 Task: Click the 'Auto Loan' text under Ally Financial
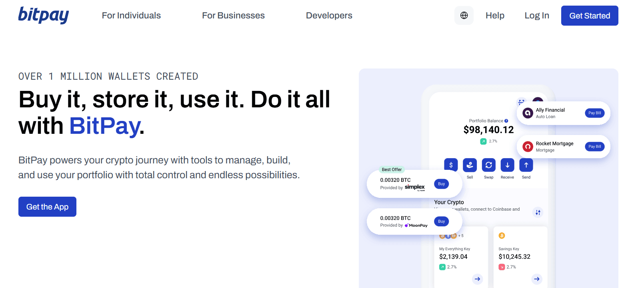point(546,117)
